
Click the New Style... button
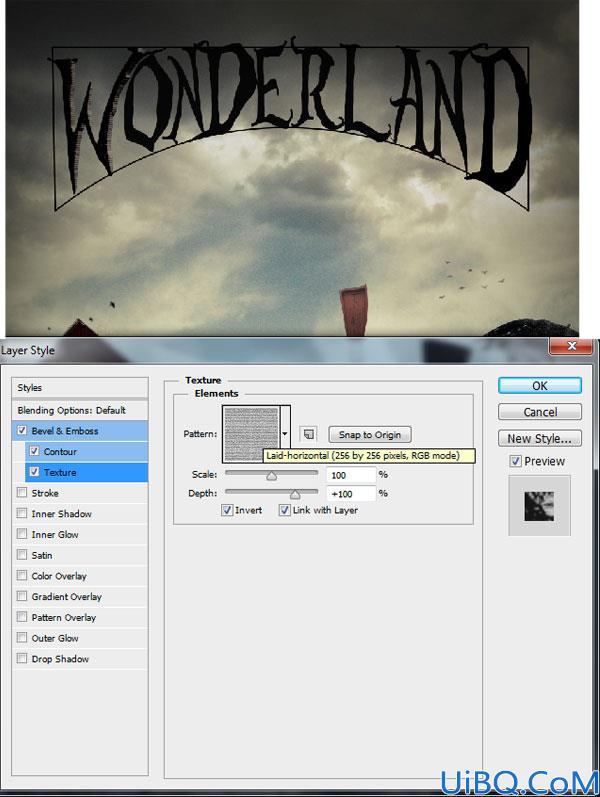point(539,438)
